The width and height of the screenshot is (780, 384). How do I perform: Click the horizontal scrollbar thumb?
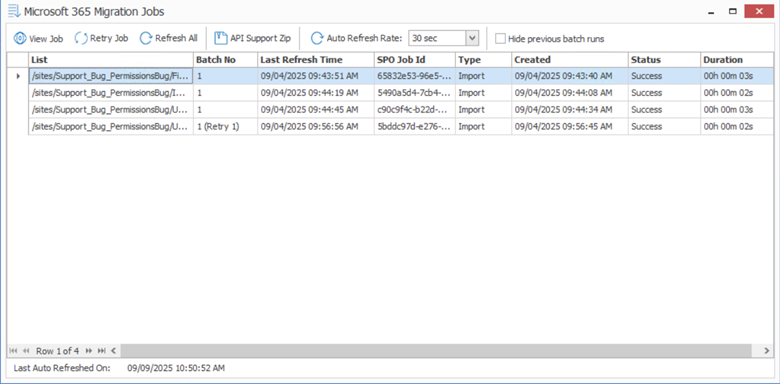click(x=436, y=351)
